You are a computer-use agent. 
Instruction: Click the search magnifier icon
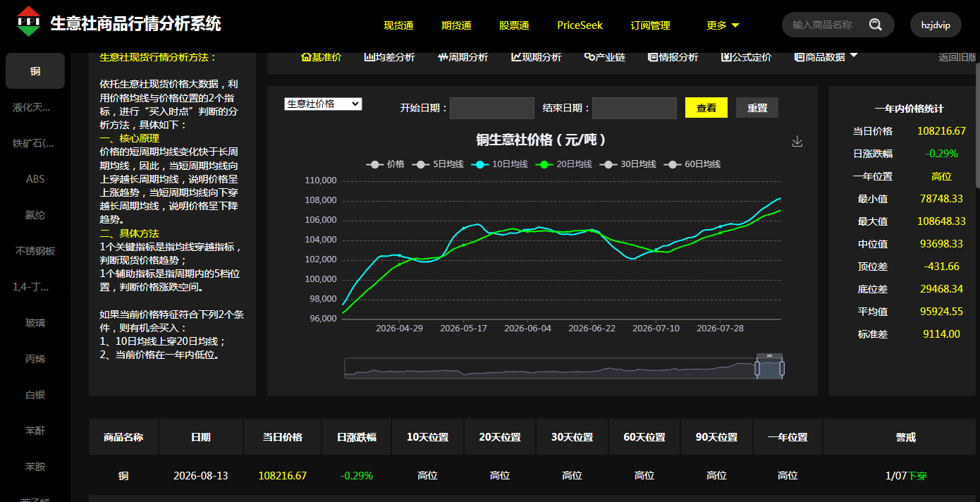(875, 25)
